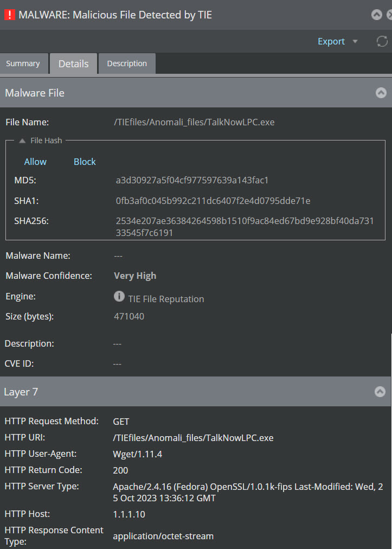Screen dimensions: 392x549
Task: Click the HTTP Host 1.1.1.10 value
Action: coord(129,514)
